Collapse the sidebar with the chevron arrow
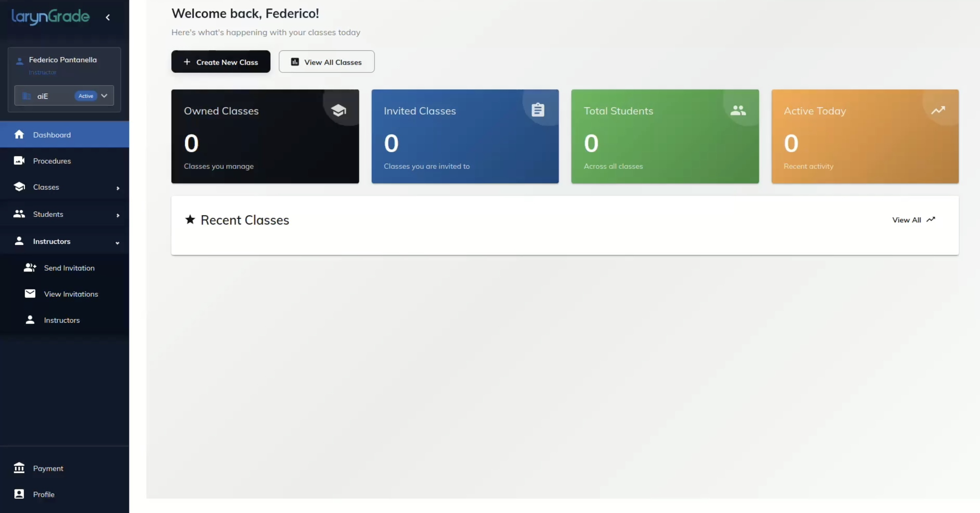Viewport: 980px width, 513px height. pyautogui.click(x=108, y=18)
